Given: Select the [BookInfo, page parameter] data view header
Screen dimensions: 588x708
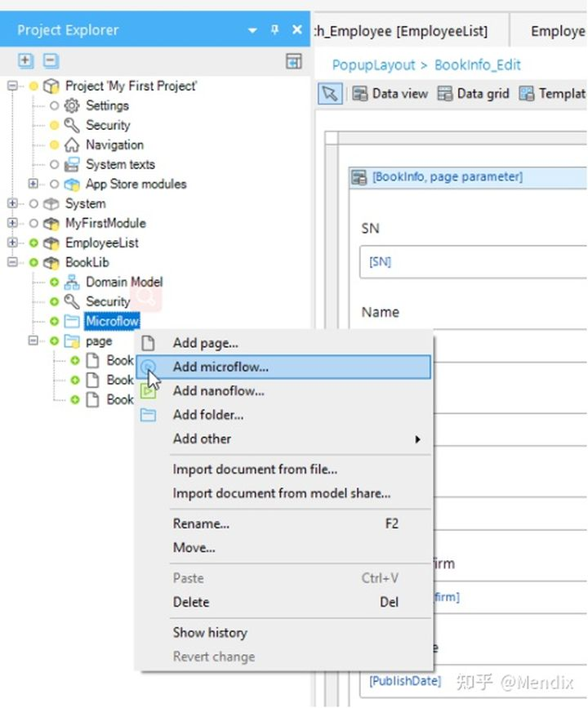Looking at the screenshot, I should (468, 177).
